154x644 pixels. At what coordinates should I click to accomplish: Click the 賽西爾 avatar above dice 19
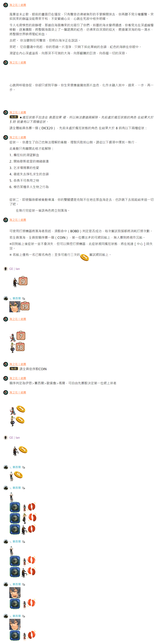[6, 298]
